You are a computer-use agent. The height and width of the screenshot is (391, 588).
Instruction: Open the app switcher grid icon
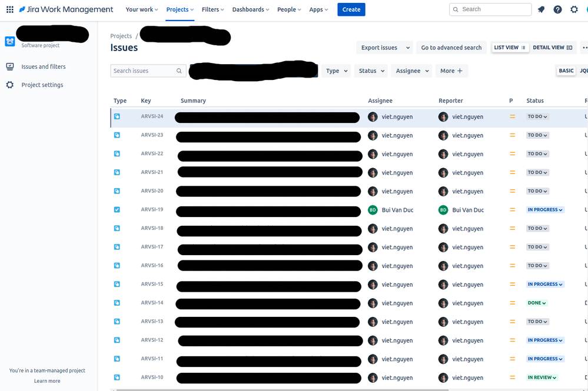(x=10, y=9)
